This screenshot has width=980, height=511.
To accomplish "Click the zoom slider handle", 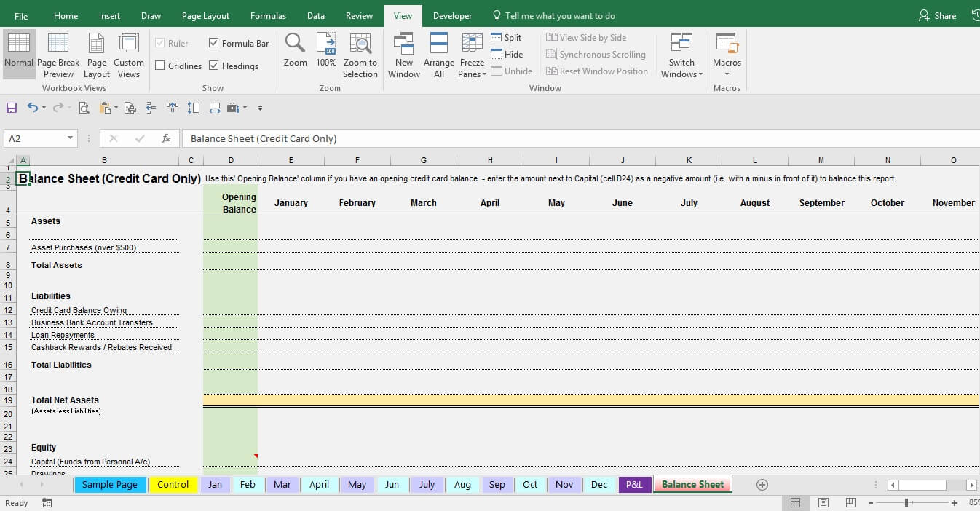I will pos(906,503).
